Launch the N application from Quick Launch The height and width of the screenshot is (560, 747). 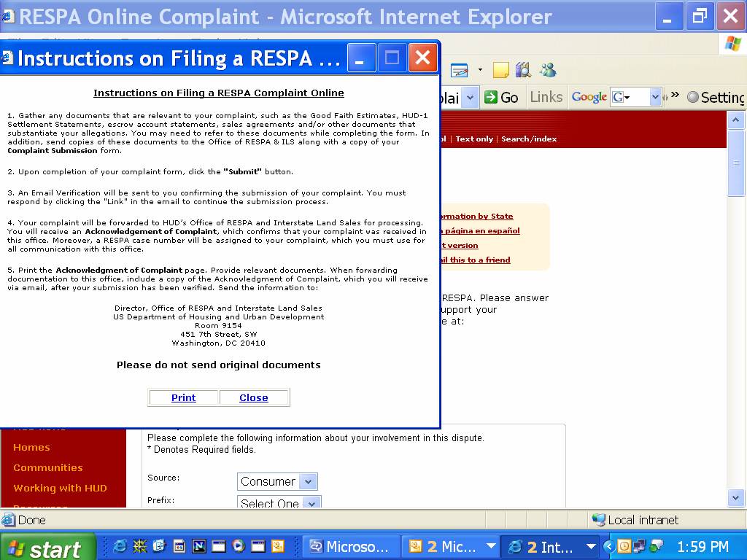tap(198, 546)
